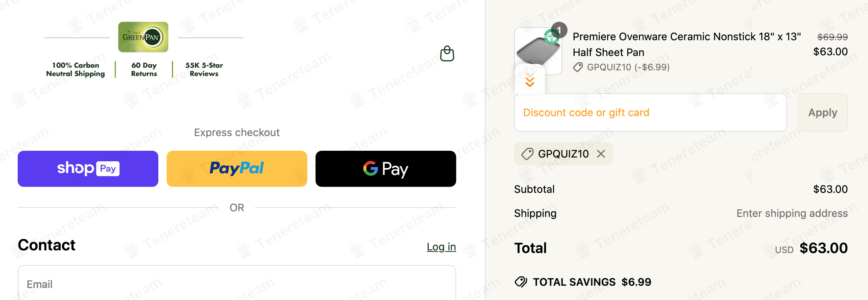Image resolution: width=868 pixels, height=300 pixels.
Task: Click the 100% Carbon Neutral Shipping label
Action: pos(76,70)
